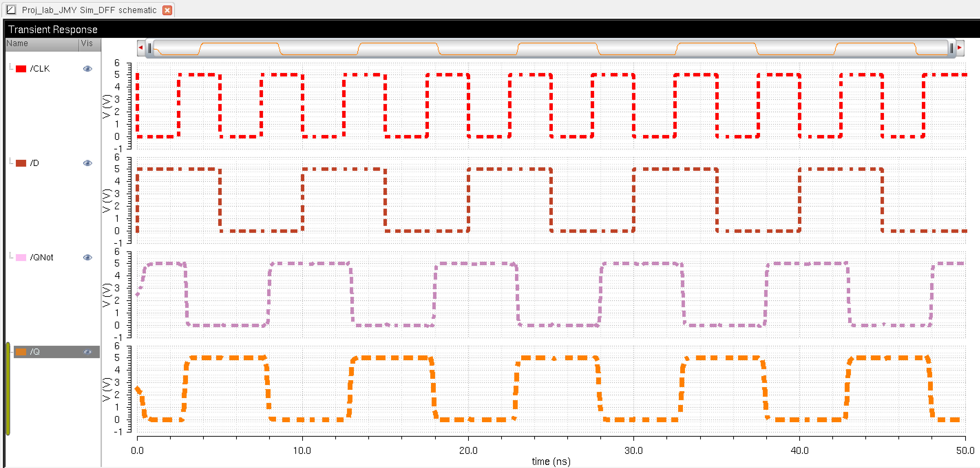Screen dimensions: 980x468
Task: Close the Sim_DFF schematic tab
Action: [x=167, y=10]
